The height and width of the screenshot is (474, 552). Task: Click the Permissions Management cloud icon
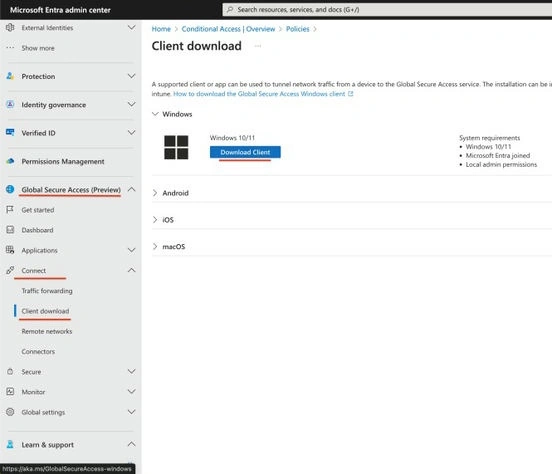click(x=10, y=161)
